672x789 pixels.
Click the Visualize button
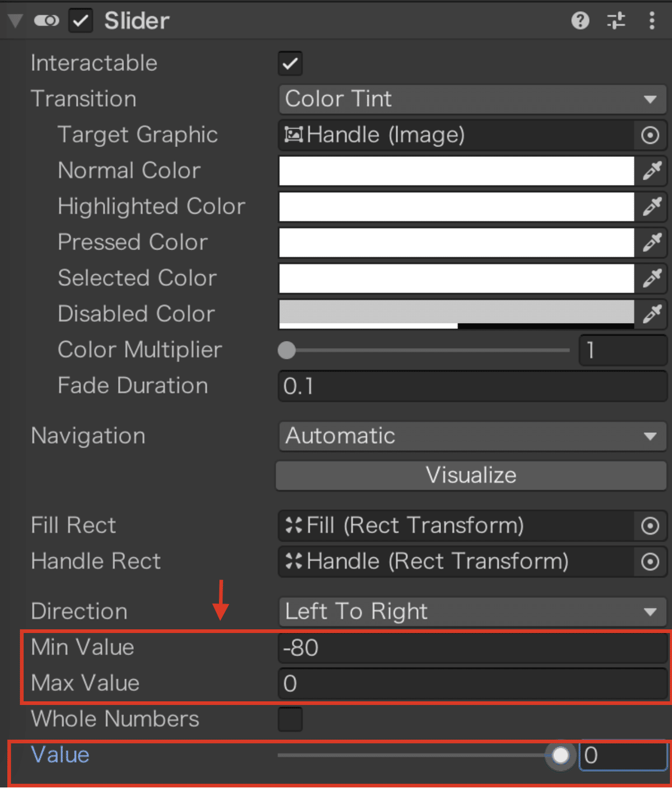(x=472, y=475)
